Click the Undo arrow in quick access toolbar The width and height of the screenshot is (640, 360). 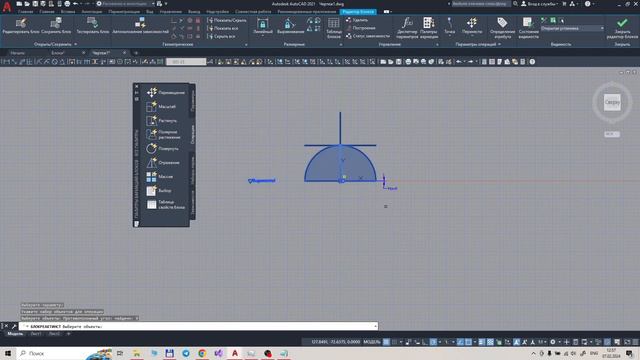tap(76, 4)
